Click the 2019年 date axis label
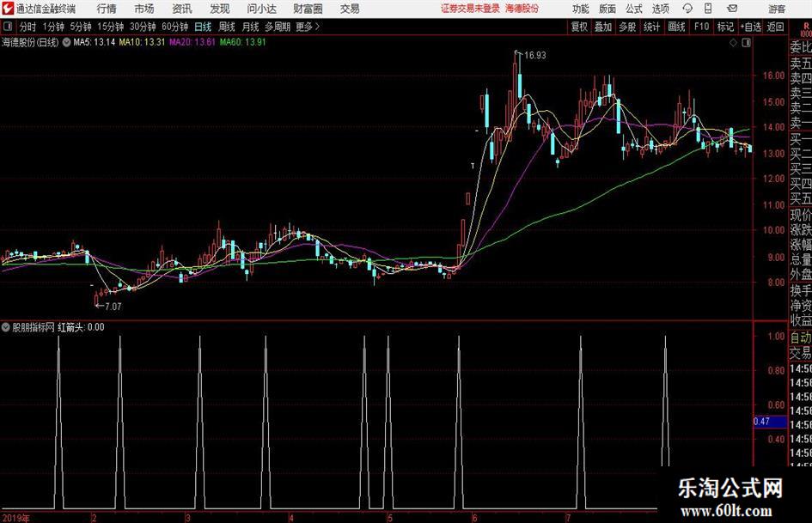This screenshot has width=812, height=523. [15, 519]
